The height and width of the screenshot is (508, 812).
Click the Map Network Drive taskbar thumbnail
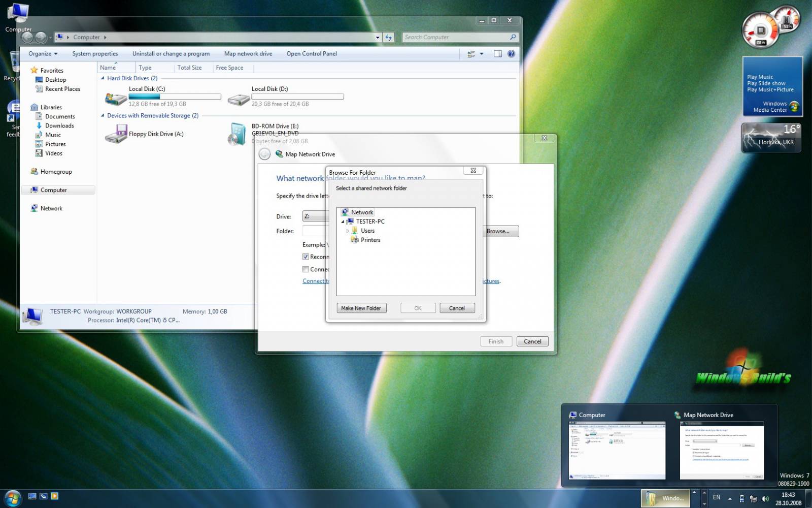pos(721,450)
